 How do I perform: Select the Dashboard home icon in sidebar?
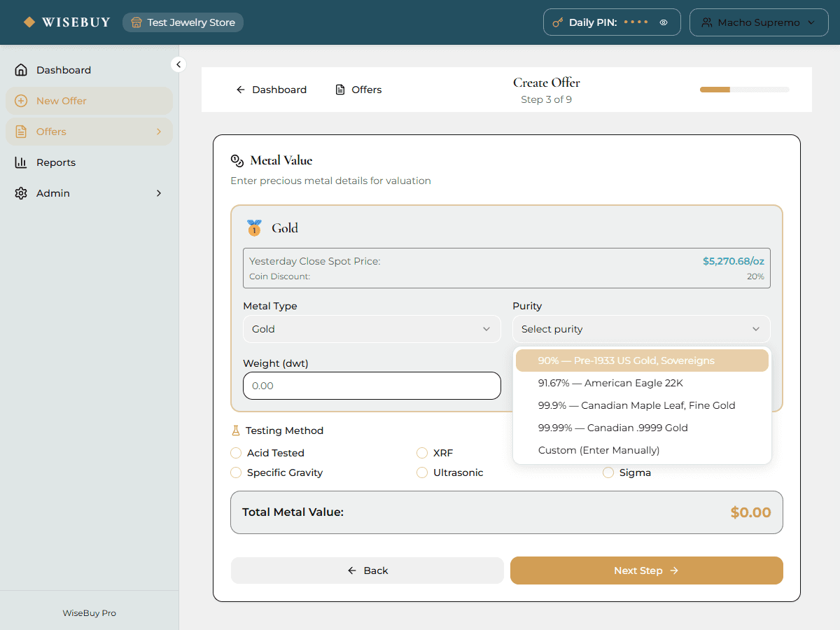(x=21, y=69)
